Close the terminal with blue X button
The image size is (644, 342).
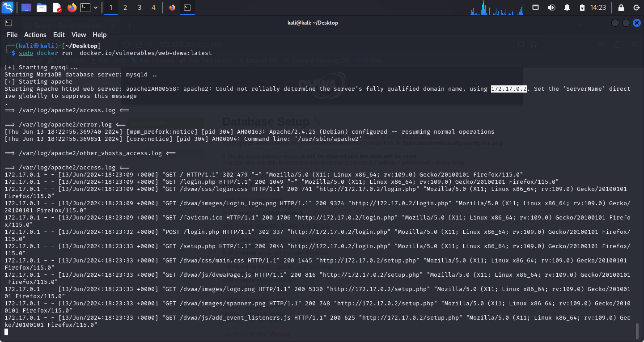click(637, 23)
